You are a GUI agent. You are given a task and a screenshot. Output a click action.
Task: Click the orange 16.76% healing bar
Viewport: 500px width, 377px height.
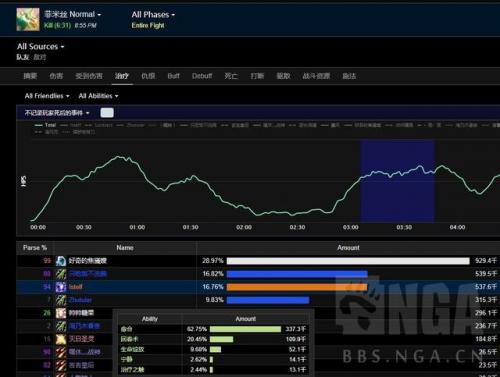(x=297, y=287)
